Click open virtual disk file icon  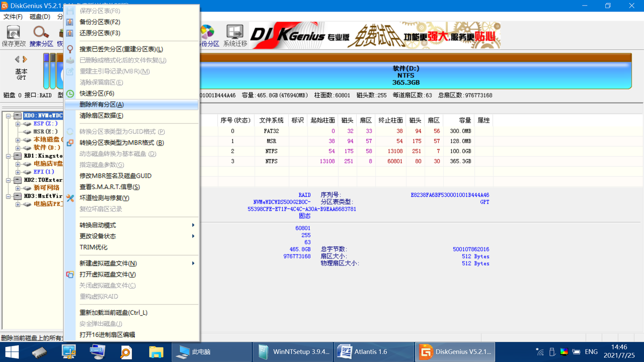click(70, 275)
